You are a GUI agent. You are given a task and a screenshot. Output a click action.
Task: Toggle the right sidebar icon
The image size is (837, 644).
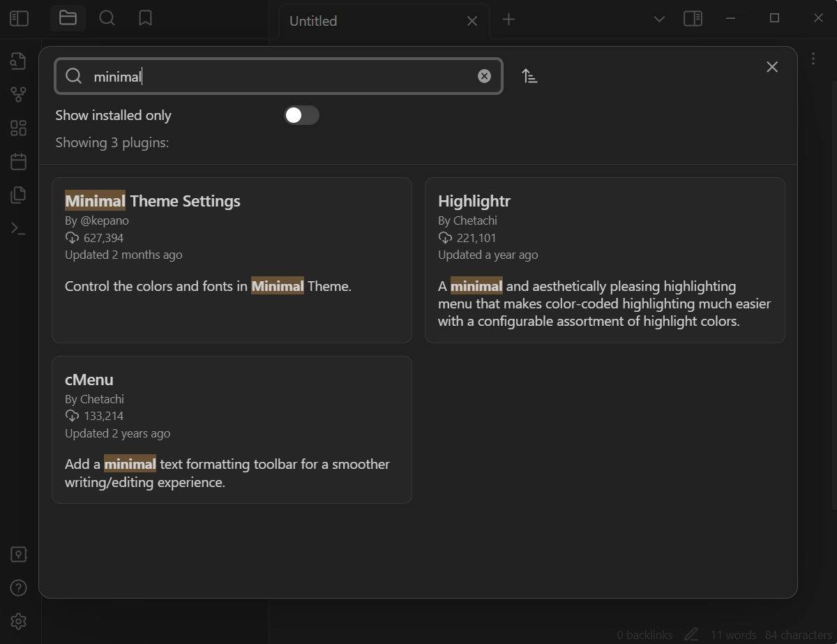click(x=693, y=19)
